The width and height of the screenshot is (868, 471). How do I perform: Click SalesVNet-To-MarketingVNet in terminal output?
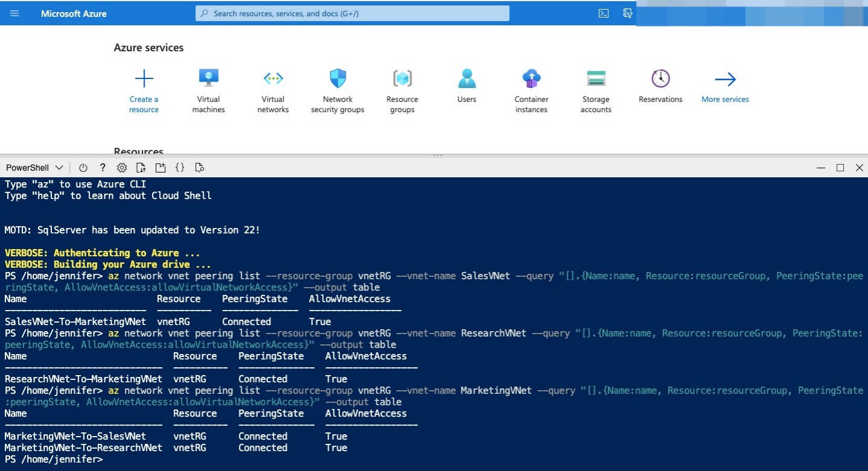click(75, 321)
